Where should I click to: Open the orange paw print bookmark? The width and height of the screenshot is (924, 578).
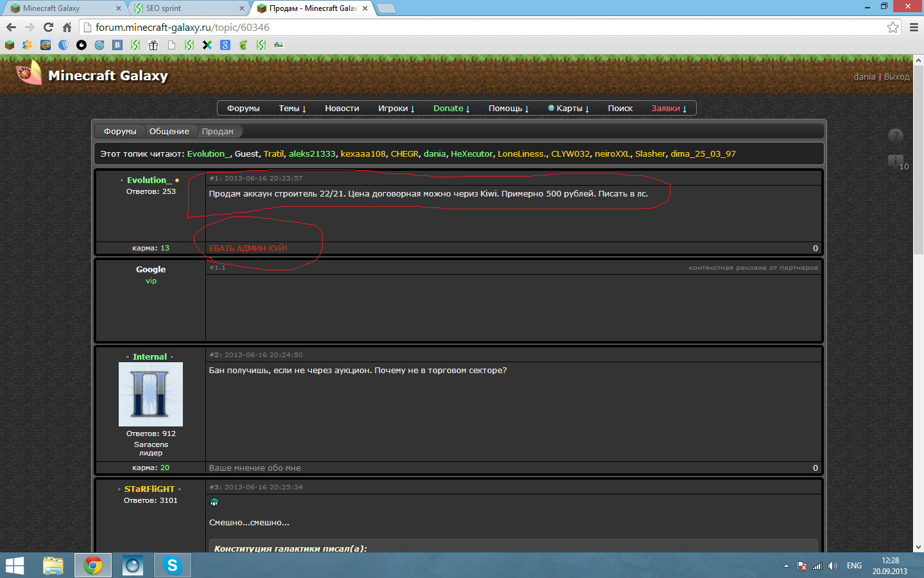(x=28, y=45)
